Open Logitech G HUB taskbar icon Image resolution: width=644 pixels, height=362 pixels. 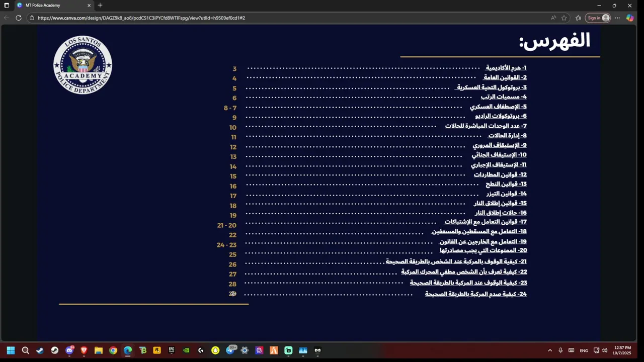pos(201,350)
